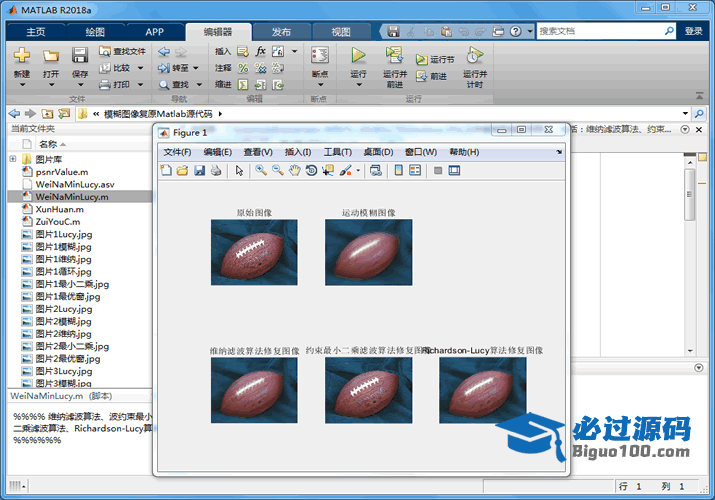Click the Data Cursor tool
This screenshot has height=500, width=715.
(328, 171)
